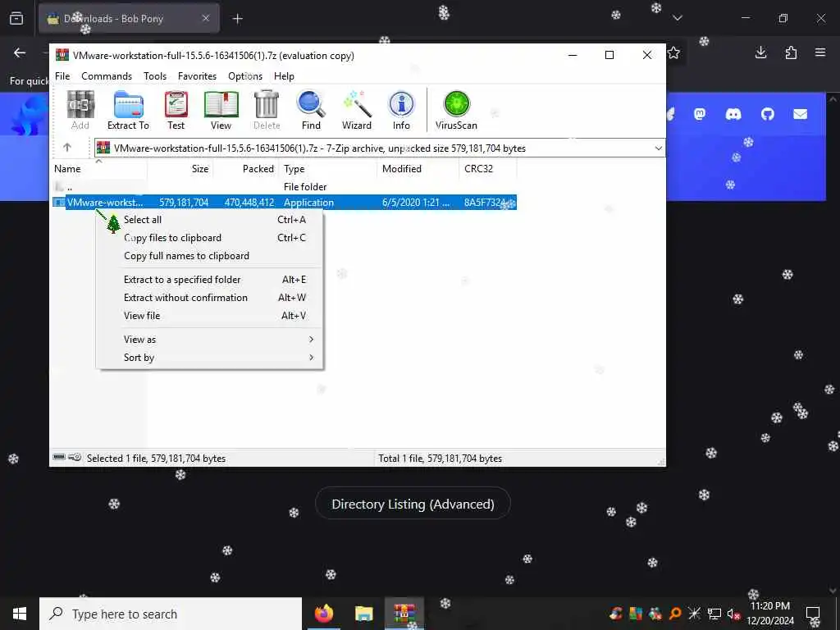Viewport: 840px width, 630px height.
Task: Open the File menu
Action: click(62, 76)
